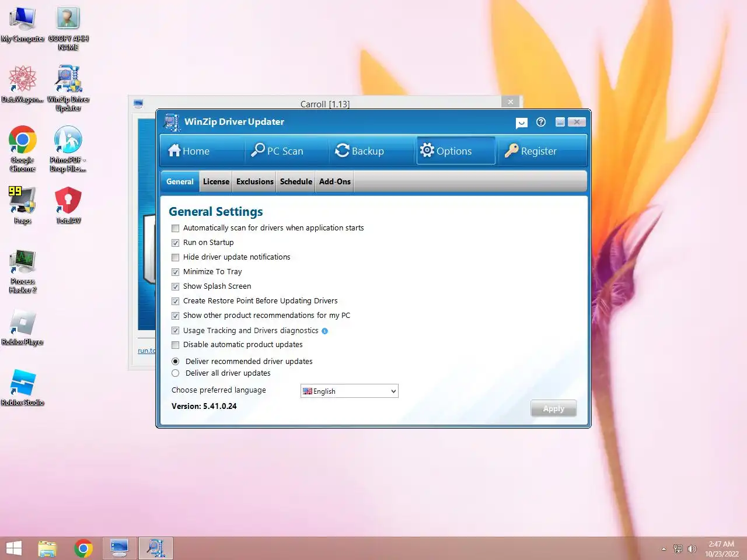The height and width of the screenshot is (560, 747).
Task: Enable Hide driver update notifications
Action: [175, 257]
